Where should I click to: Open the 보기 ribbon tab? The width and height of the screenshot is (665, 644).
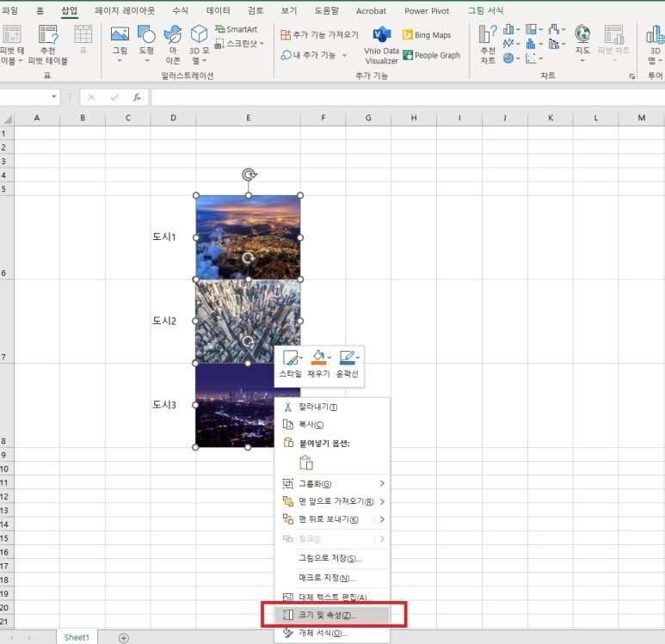click(289, 10)
